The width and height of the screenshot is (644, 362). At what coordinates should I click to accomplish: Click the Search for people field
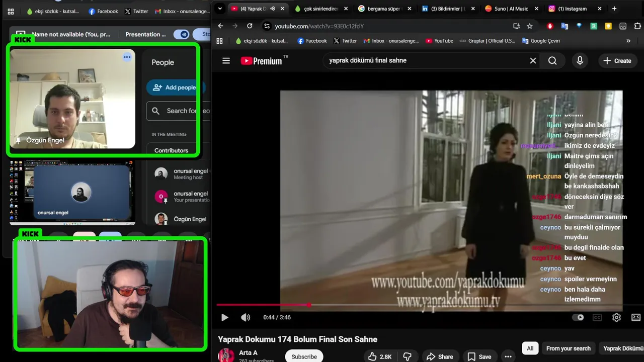tap(178, 111)
